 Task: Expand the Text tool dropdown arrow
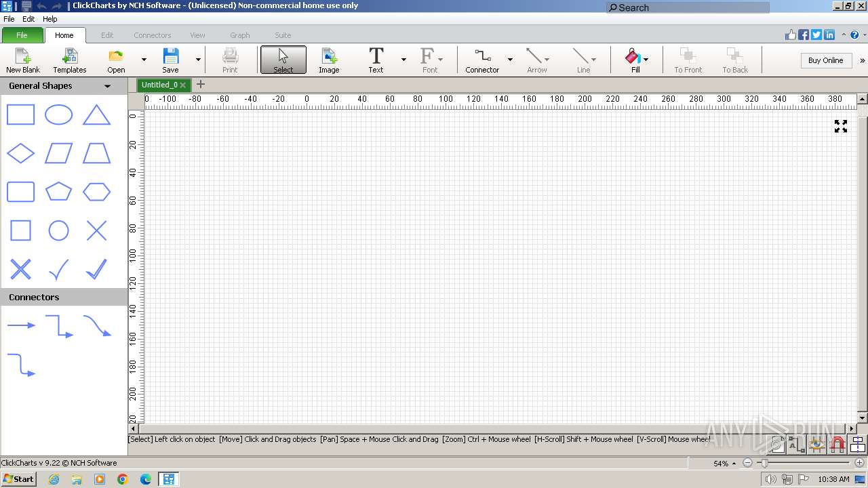[403, 60]
